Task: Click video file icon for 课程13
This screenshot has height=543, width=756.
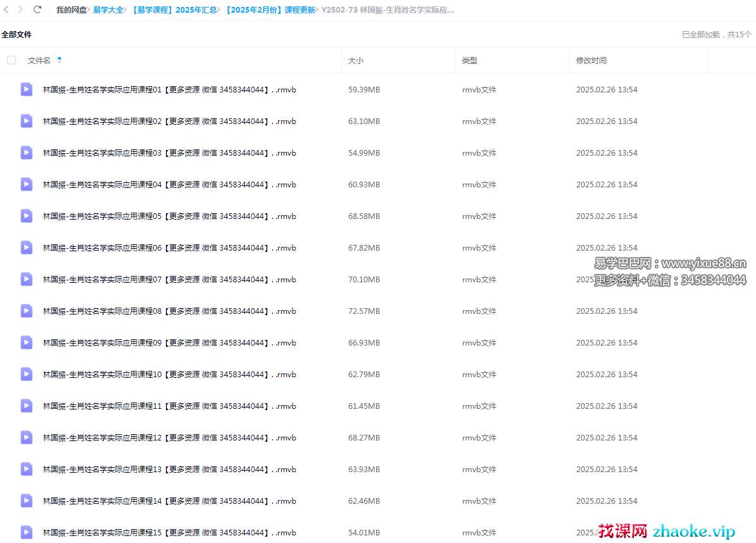Action: point(27,469)
